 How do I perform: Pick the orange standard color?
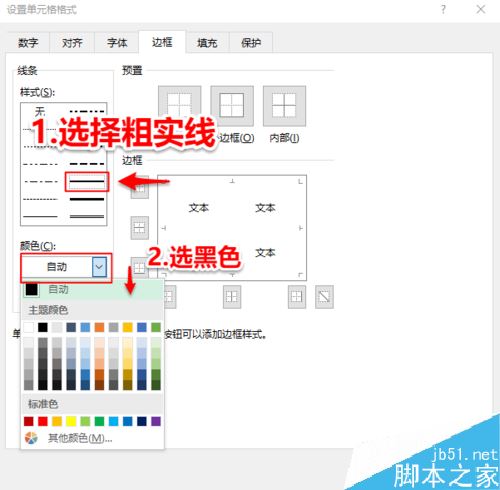click(x=57, y=421)
